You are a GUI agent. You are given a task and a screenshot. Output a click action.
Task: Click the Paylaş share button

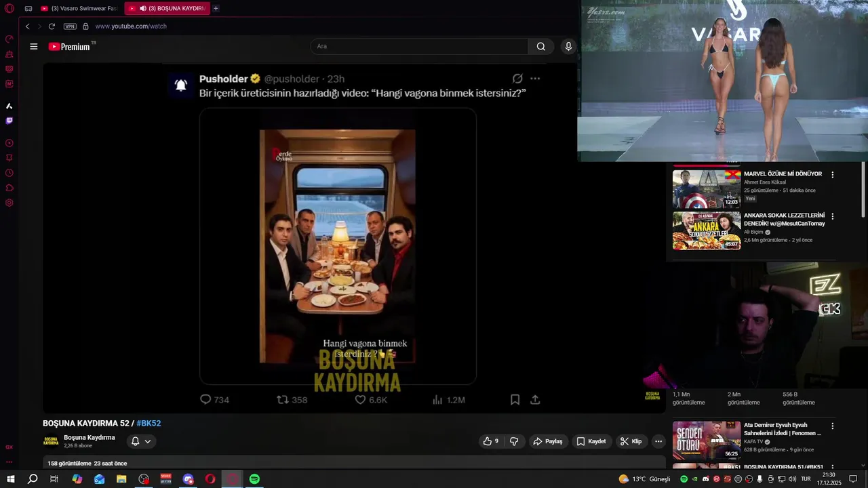(548, 441)
